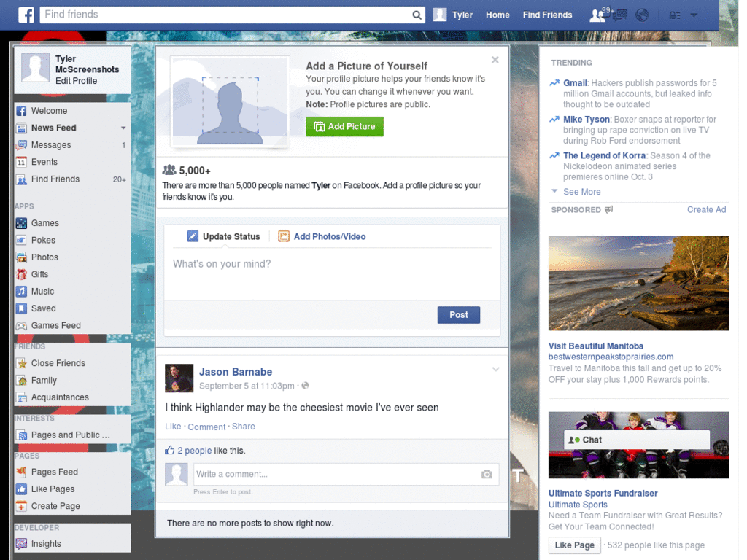Switch to Update Status tab

223,237
